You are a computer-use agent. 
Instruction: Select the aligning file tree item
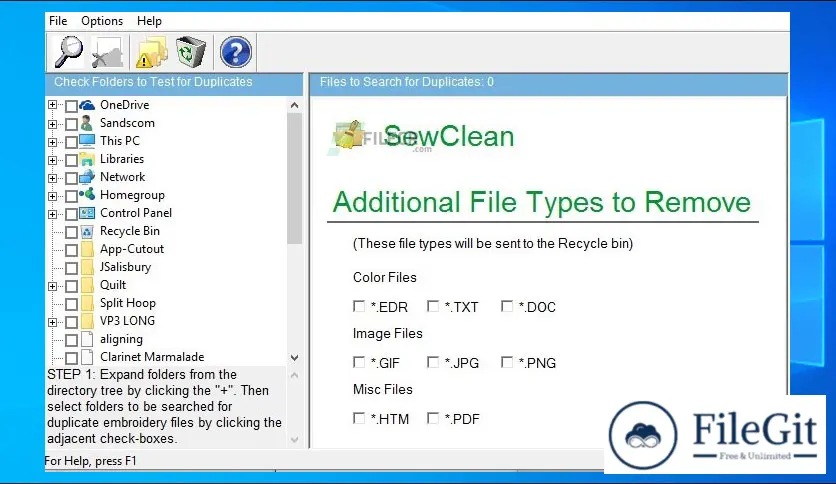click(121, 339)
